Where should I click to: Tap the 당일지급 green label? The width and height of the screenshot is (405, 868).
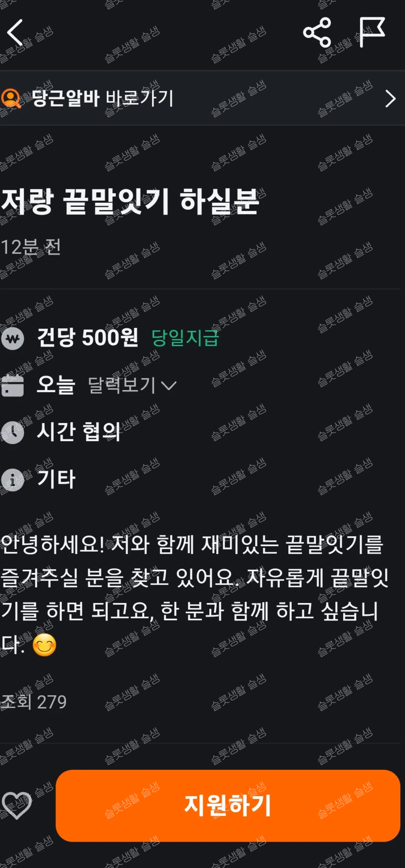click(x=185, y=337)
